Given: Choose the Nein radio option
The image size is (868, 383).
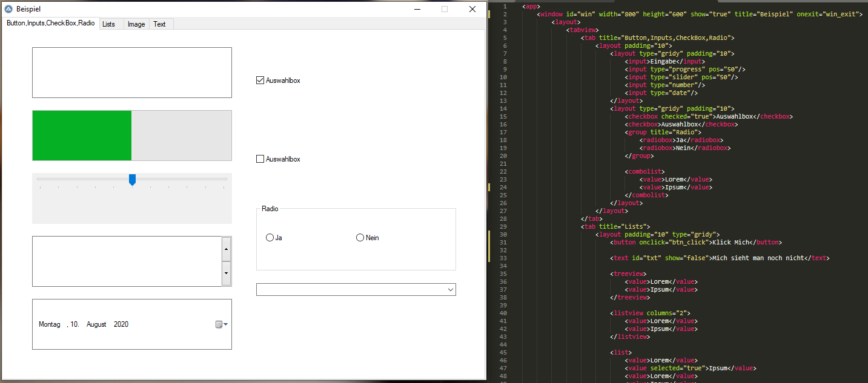Looking at the screenshot, I should (360, 238).
